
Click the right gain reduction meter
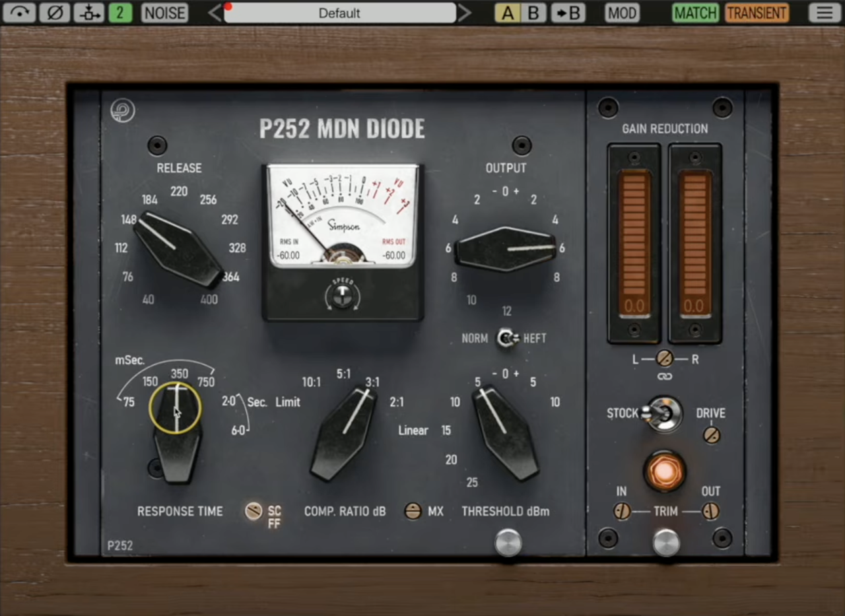(x=695, y=243)
